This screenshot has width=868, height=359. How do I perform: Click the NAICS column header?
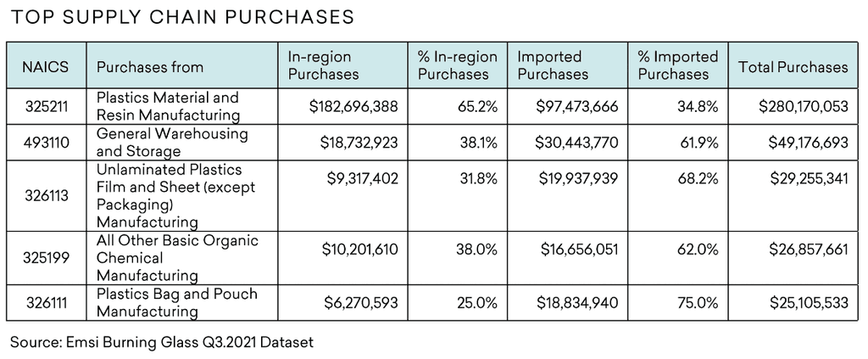47,67
